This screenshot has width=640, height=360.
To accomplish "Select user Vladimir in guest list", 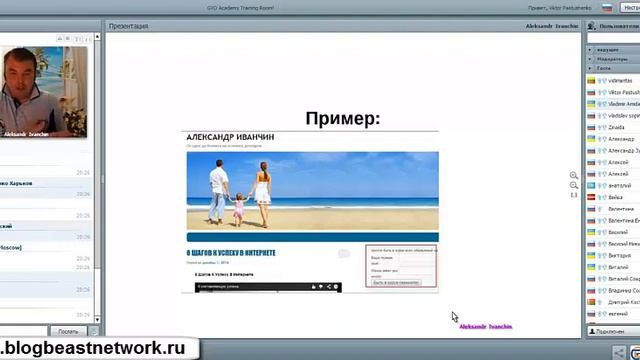I will pos(624,104).
